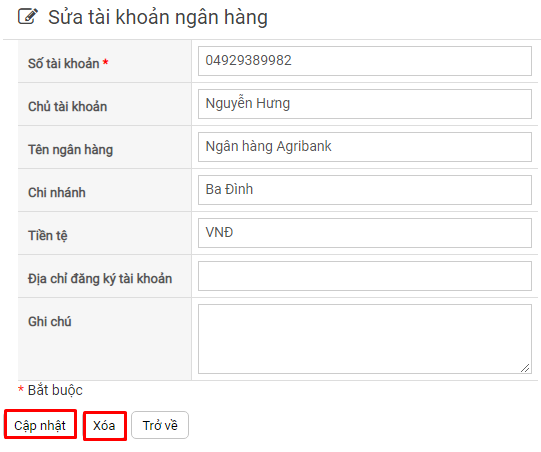Click inside the Ghi chú notes textarea
Viewport: 541px width, 452px height.
pyautogui.click(x=365, y=339)
